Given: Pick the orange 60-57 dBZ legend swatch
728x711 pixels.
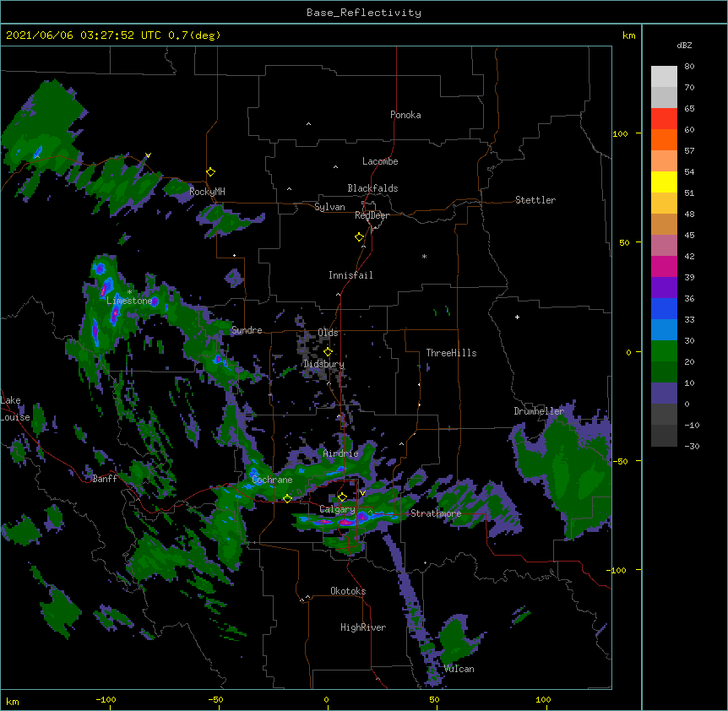Looking at the screenshot, I should click(664, 139).
